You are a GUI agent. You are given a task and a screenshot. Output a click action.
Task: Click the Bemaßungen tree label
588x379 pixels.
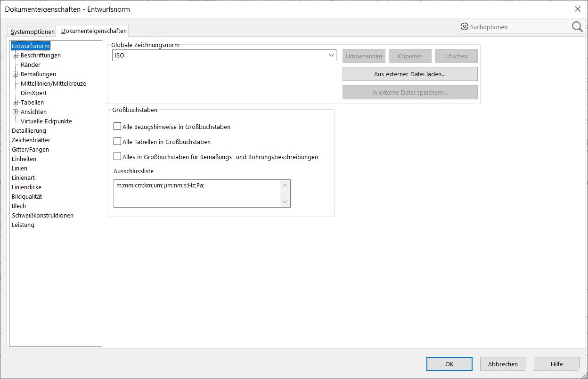[x=38, y=74]
